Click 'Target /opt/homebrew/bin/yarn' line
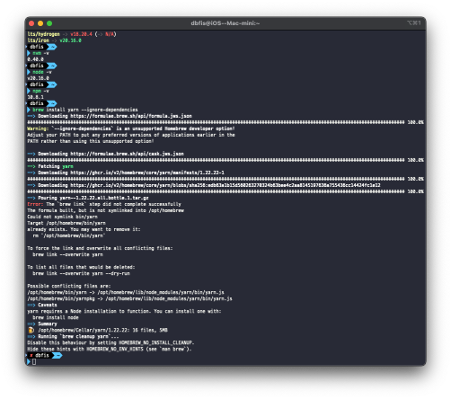 (66, 223)
